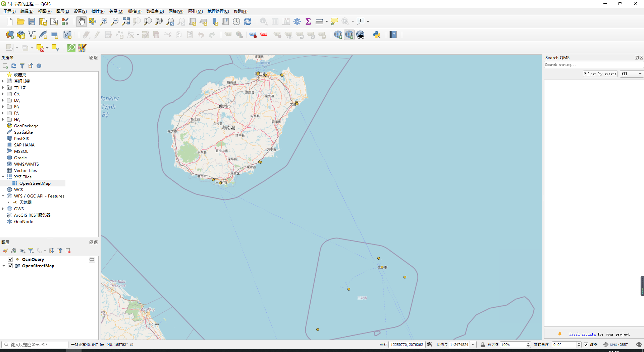The width and height of the screenshot is (644, 352).
Task: Click the Refresh map icon
Action: pos(248,21)
